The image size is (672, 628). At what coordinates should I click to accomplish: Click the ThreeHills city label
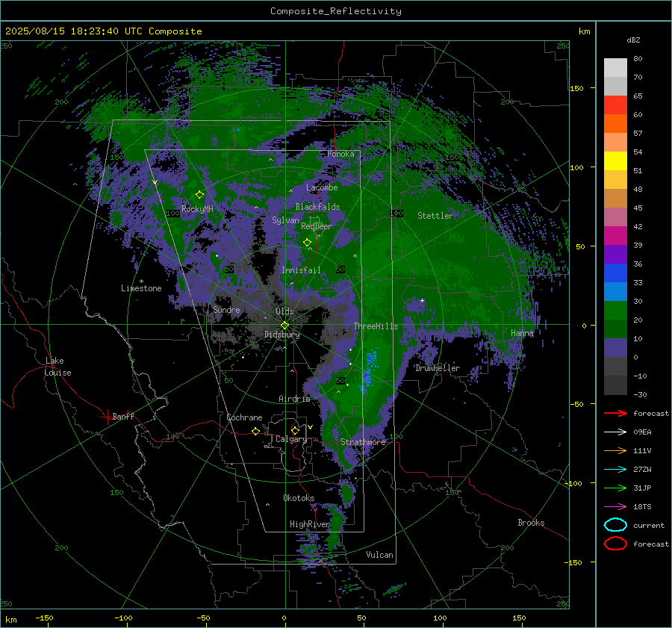pyautogui.click(x=376, y=326)
